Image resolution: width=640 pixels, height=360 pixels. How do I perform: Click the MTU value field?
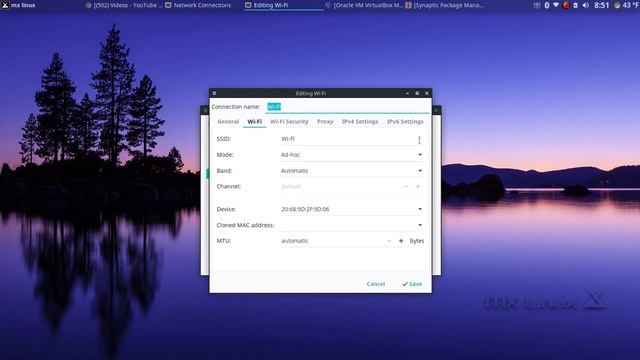click(331, 241)
